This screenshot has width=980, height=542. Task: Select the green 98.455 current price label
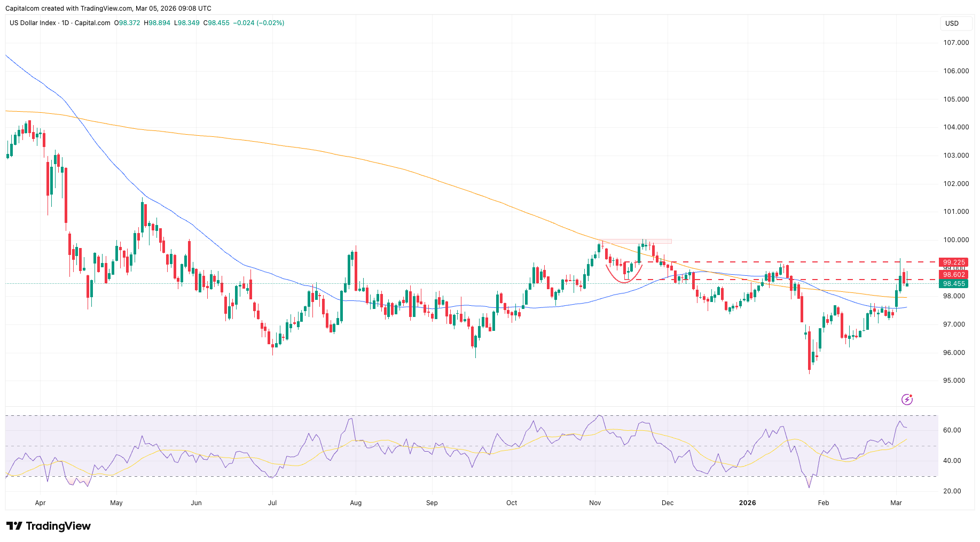point(954,284)
